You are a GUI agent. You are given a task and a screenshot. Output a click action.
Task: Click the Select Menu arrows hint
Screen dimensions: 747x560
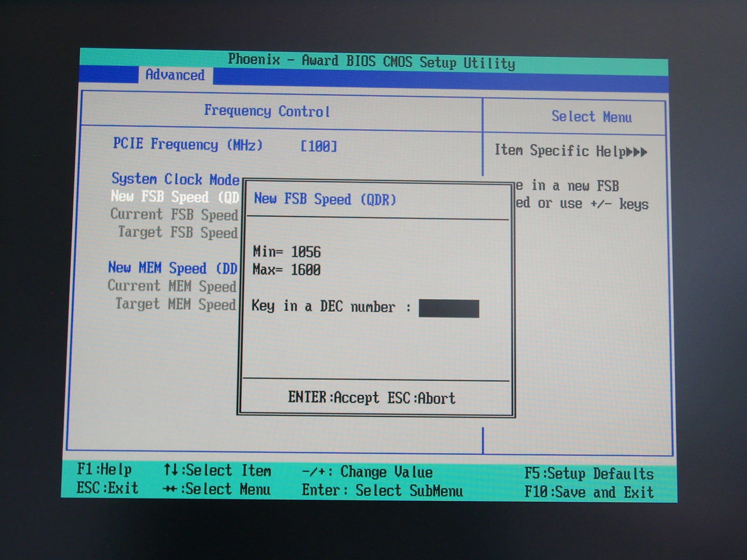(x=217, y=489)
